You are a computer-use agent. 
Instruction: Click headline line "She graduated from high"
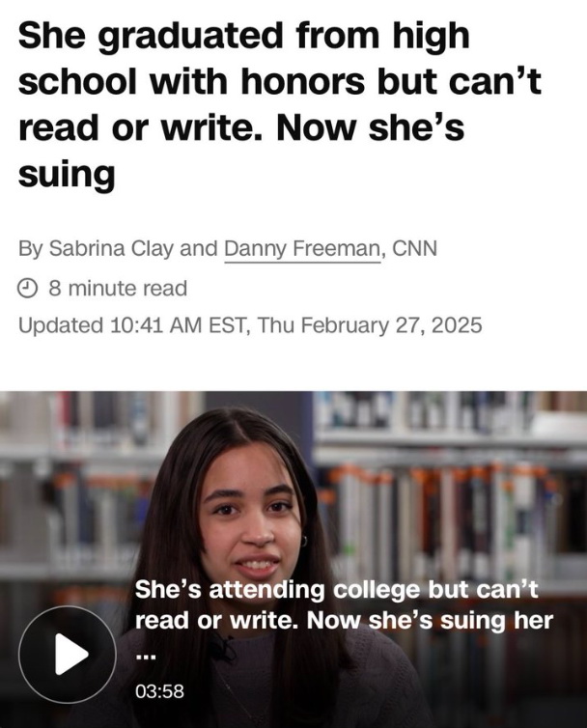244,35
